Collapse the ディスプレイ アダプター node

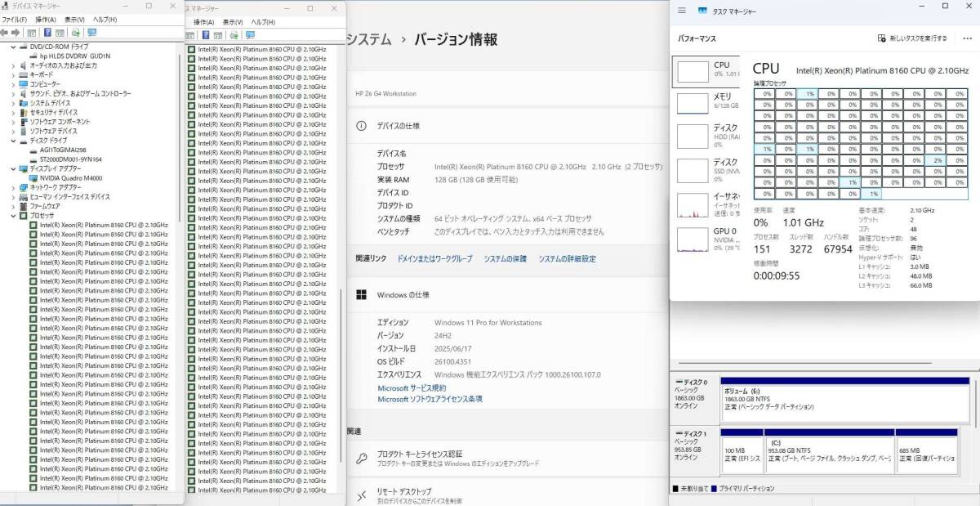[x=12, y=168]
